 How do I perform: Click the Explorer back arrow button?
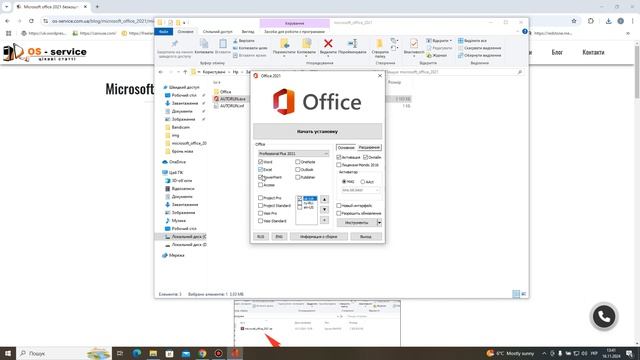point(161,72)
